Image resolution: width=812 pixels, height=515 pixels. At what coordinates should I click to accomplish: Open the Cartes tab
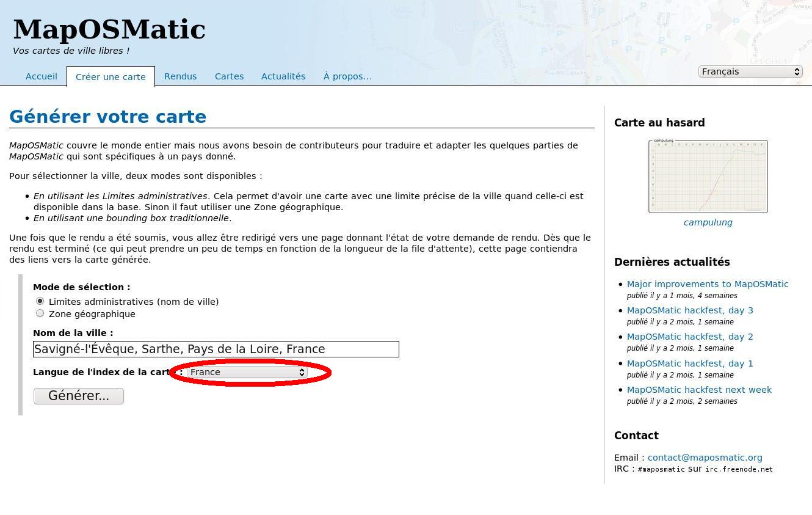coord(229,76)
